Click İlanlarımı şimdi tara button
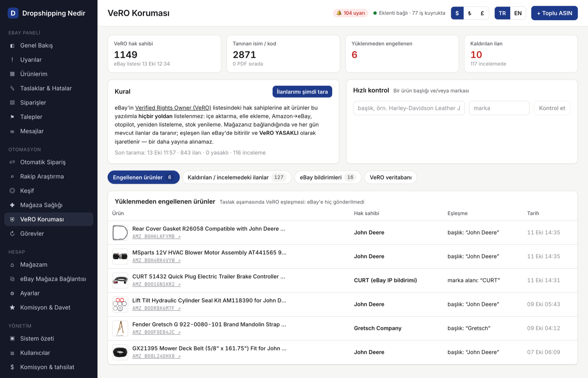The width and height of the screenshot is (588, 378). click(302, 92)
